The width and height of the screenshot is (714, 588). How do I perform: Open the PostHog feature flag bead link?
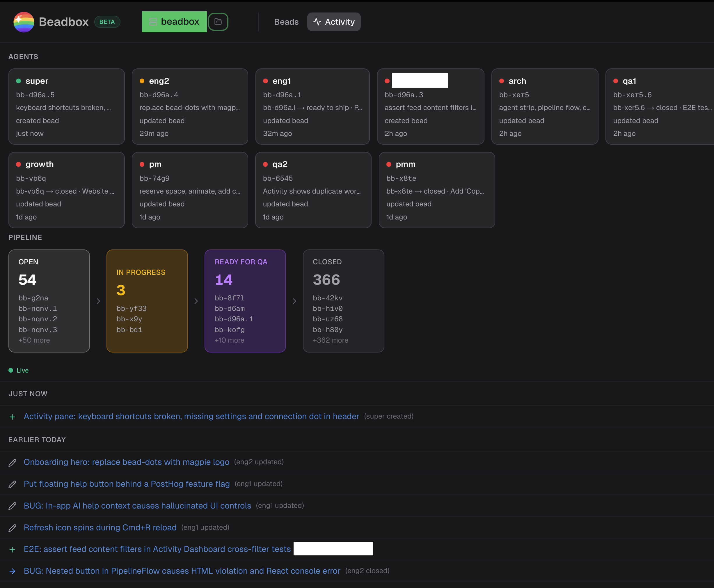127,484
